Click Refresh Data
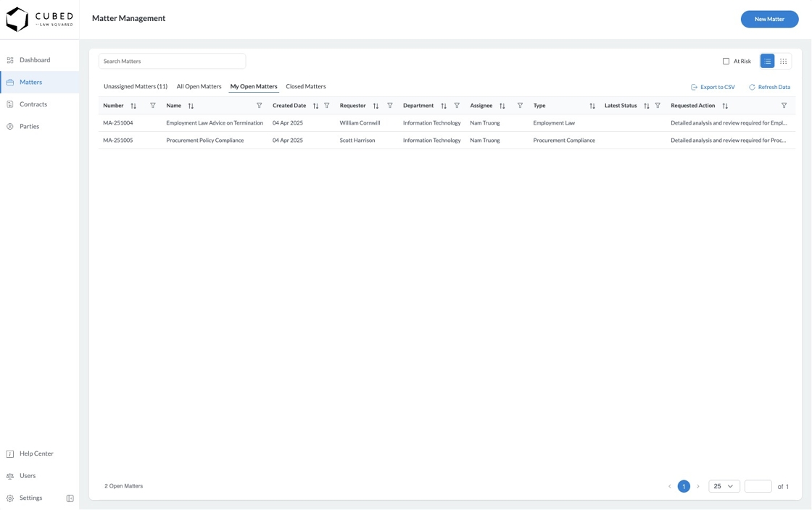812x510 pixels. pos(769,87)
